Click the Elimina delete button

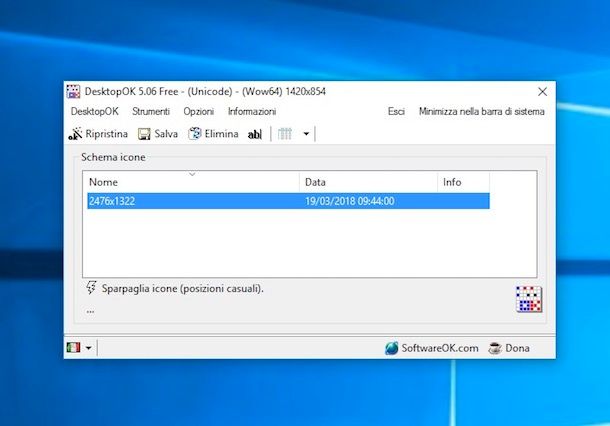(x=213, y=134)
